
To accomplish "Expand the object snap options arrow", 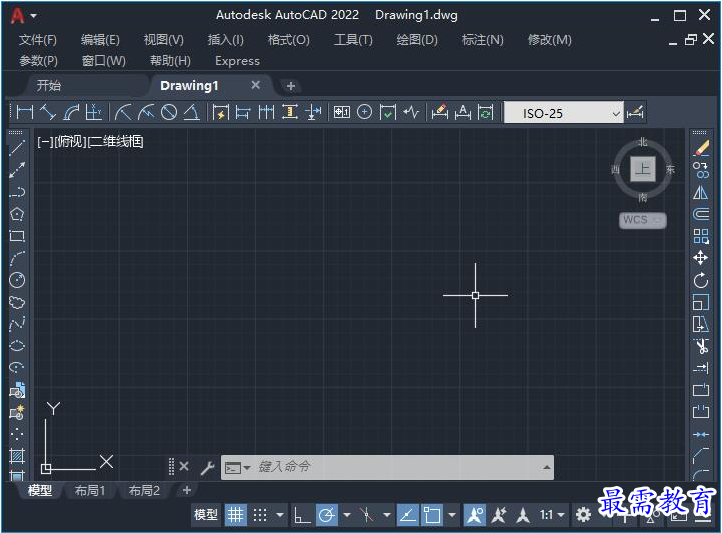I will pos(452,515).
